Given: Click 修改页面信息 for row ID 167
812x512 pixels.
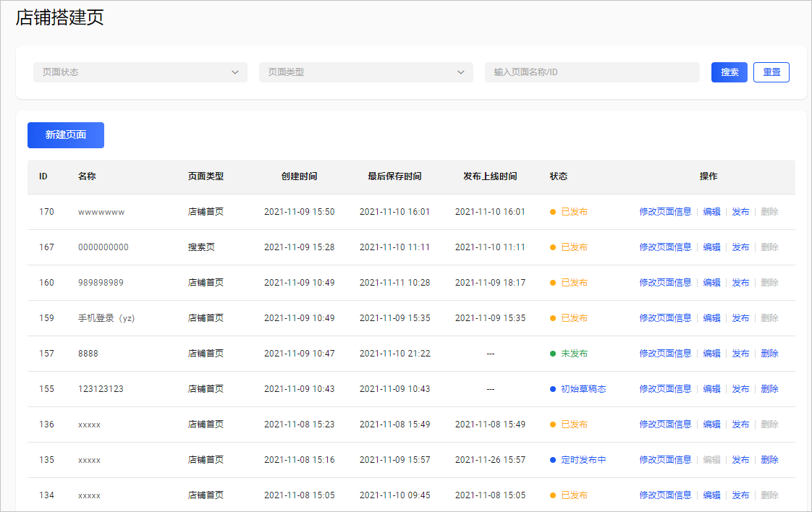Looking at the screenshot, I should [x=665, y=247].
